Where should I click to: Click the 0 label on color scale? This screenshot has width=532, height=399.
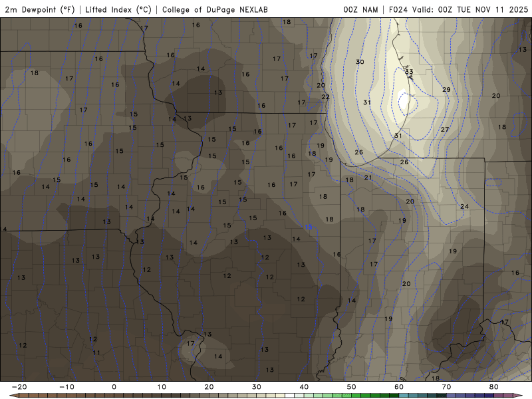[x=114, y=387]
